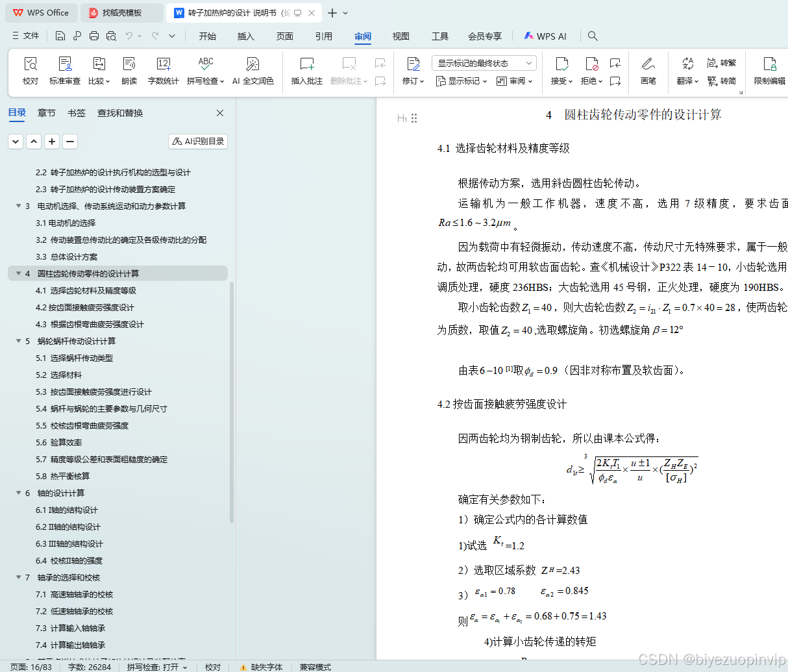Click 字数: 26284 in status bar

tap(90, 667)
